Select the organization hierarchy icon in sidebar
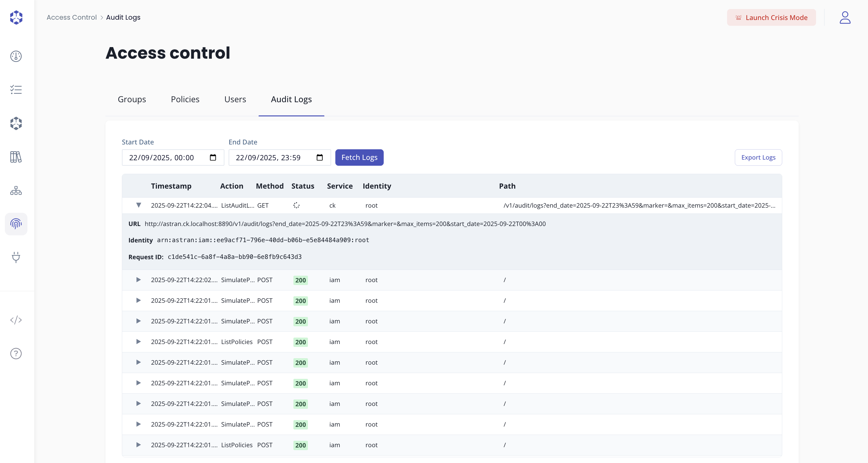The height and width of the screenshot is (463, 868). pos(16,191)
